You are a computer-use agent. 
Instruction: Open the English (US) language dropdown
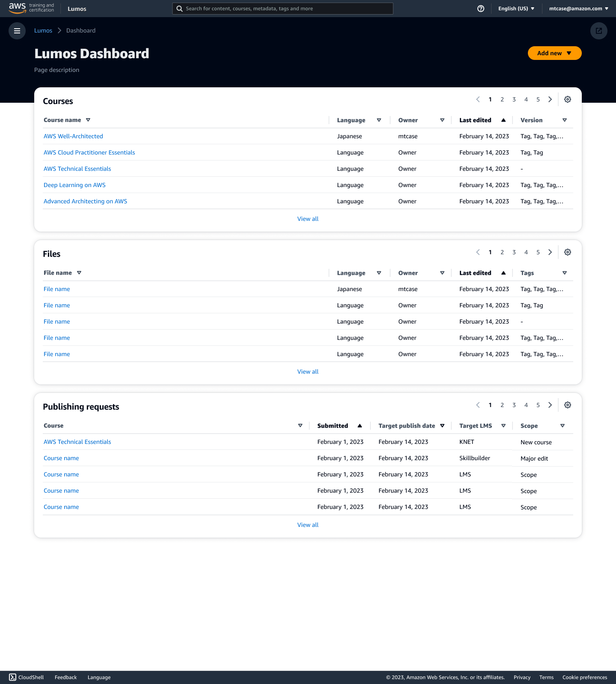point(516,9)
